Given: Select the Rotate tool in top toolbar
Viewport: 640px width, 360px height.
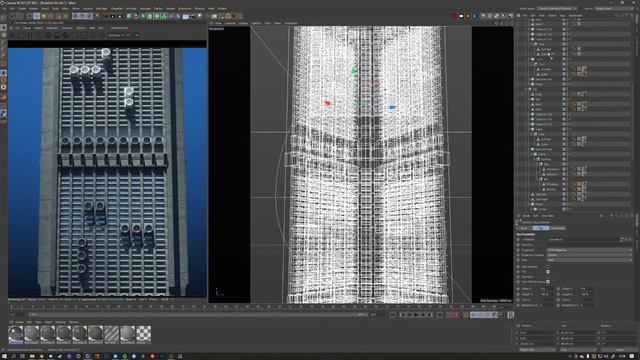Looking at the screenshot, I should [x=50, y=16].
